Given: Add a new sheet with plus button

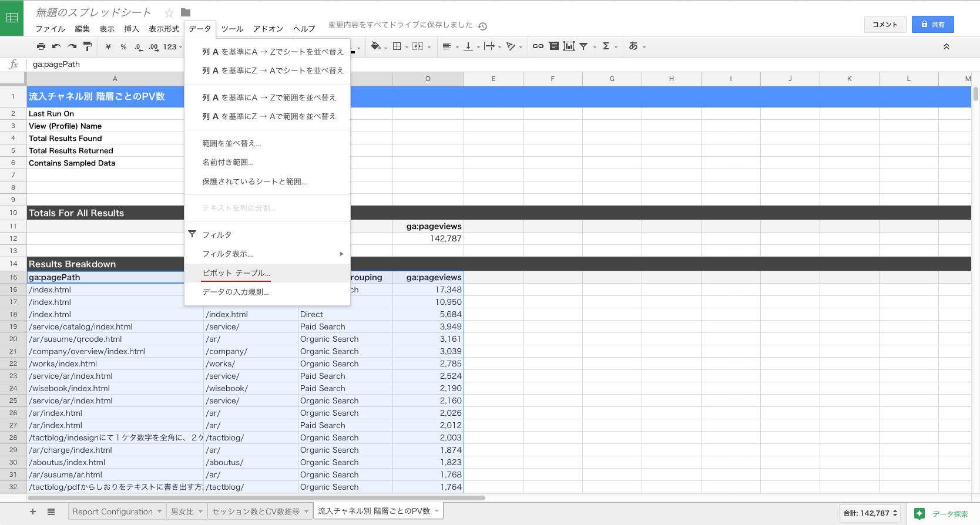Looking at the screenshot, I should pyautogui.click(x=33, y=511).
